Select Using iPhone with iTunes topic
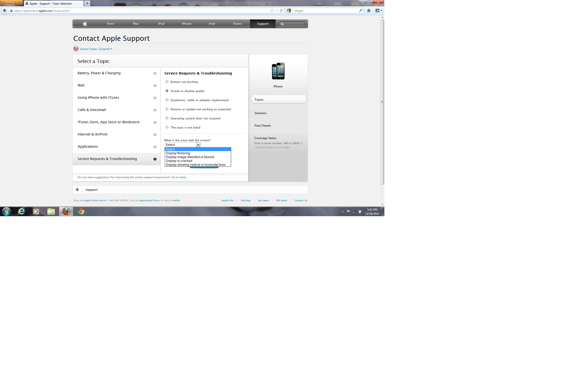 pyautogui.click(x=117, y=98)
